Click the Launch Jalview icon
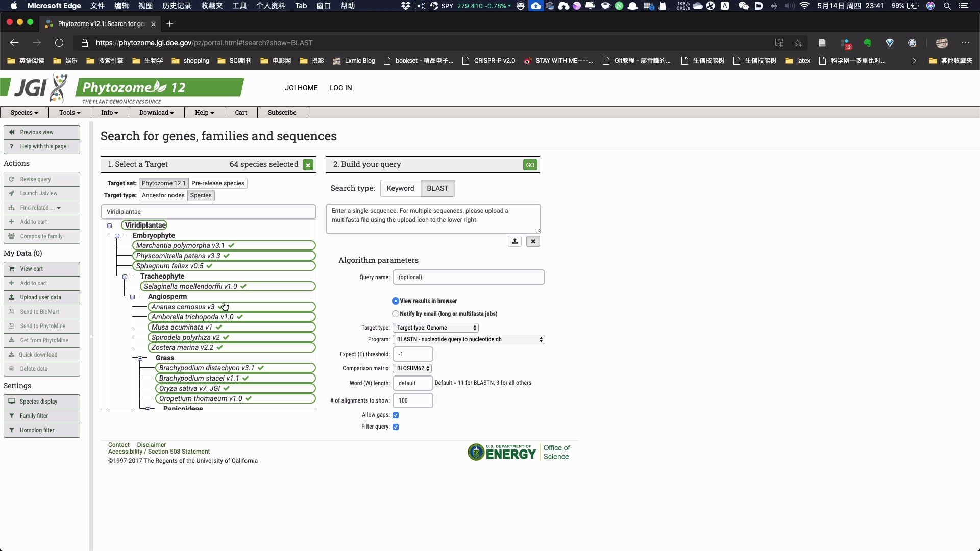 pos(12,193)
